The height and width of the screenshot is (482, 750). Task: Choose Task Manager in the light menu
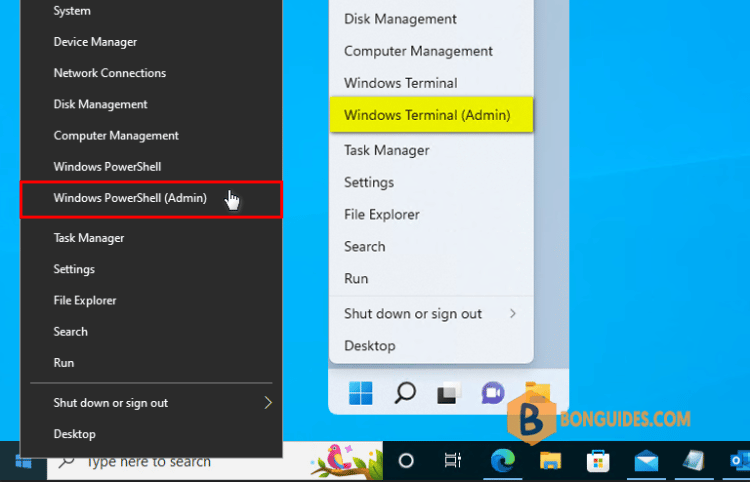386,150
